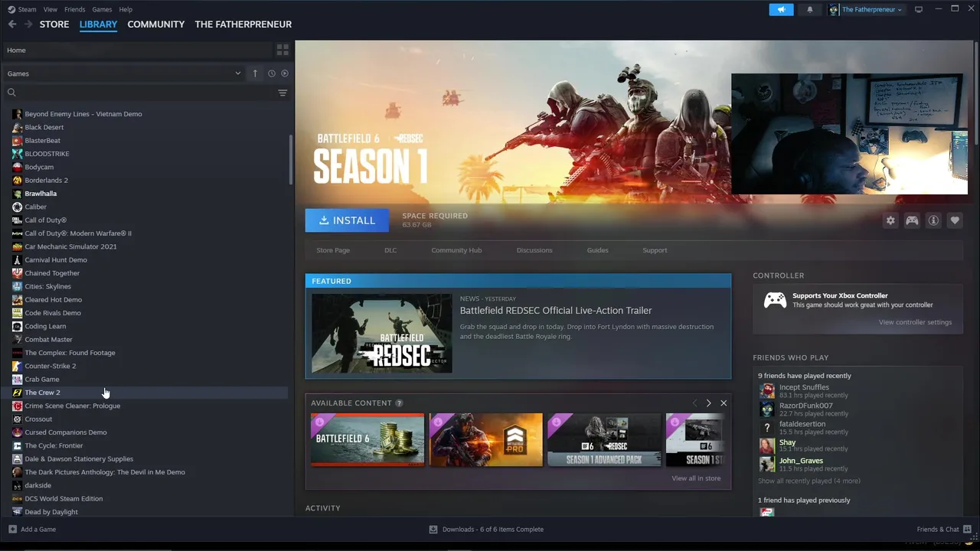Switch to the STORE tab
The width and height of the screenshot is (980, 551).
54,24
